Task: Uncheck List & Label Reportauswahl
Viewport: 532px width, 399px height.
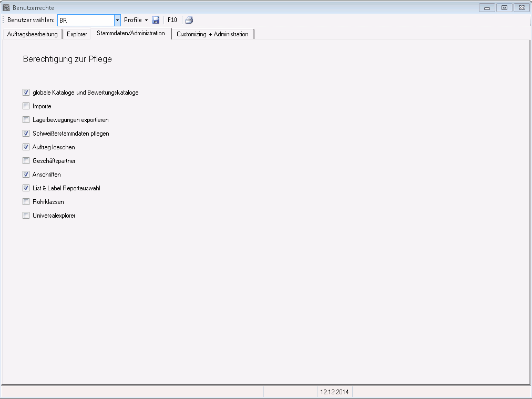Action: (26, 188)
